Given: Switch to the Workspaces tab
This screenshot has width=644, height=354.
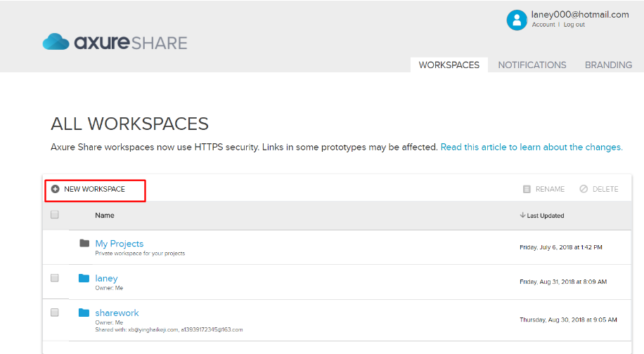Looking at the screenshot, I should click(x=449, y=65).
